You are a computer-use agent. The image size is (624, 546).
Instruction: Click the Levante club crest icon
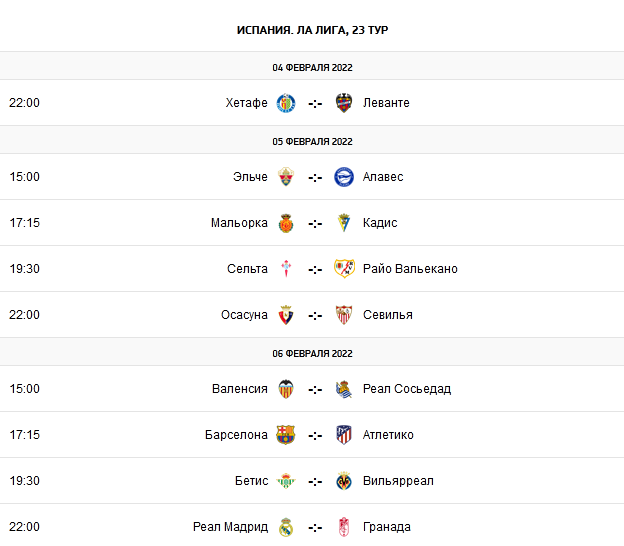pyautogui.click(x=344, y=103)
